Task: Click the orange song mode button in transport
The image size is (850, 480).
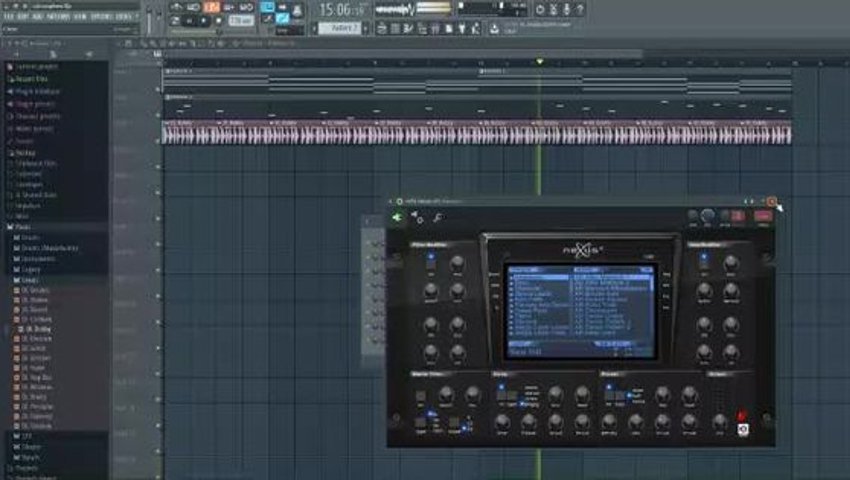Action: click(211, 8)
